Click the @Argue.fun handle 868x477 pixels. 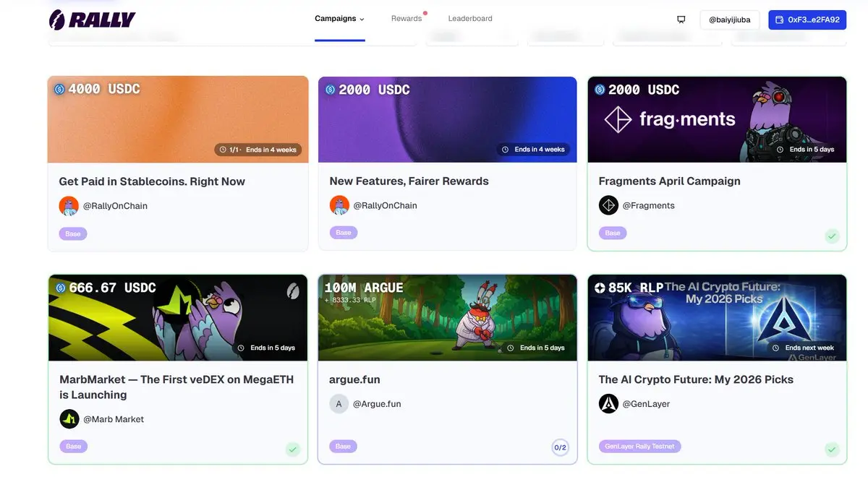[x=377, y=404]
